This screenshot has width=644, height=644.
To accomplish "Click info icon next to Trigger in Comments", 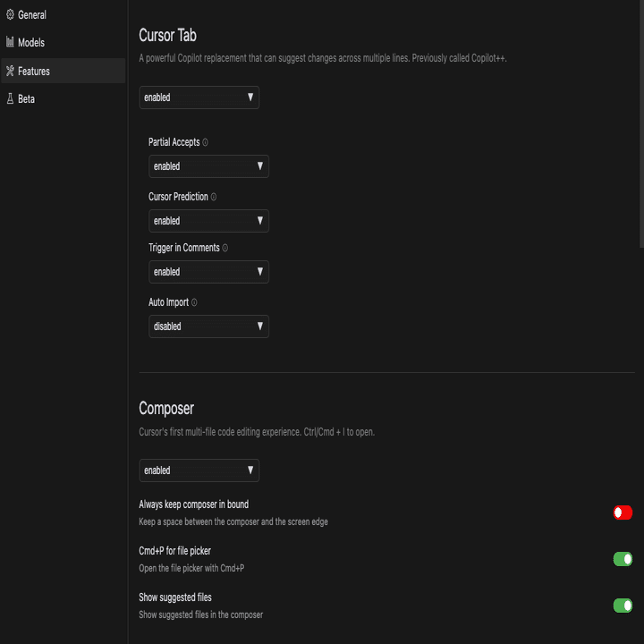I will (x=225, y=248).
